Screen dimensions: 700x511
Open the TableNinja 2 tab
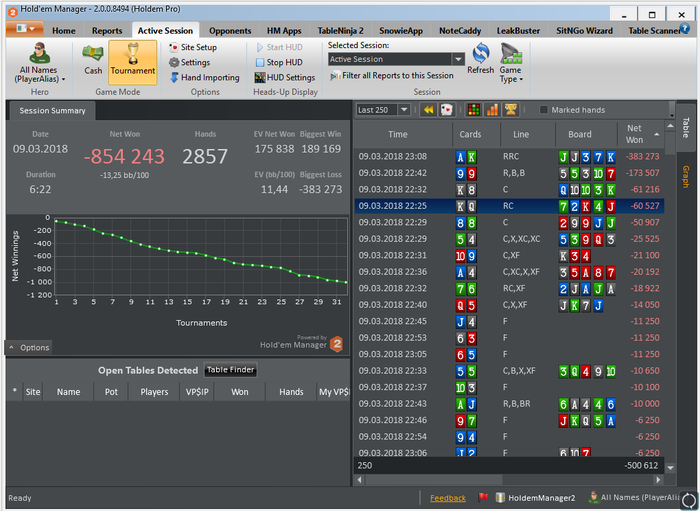tap(340, 31)
